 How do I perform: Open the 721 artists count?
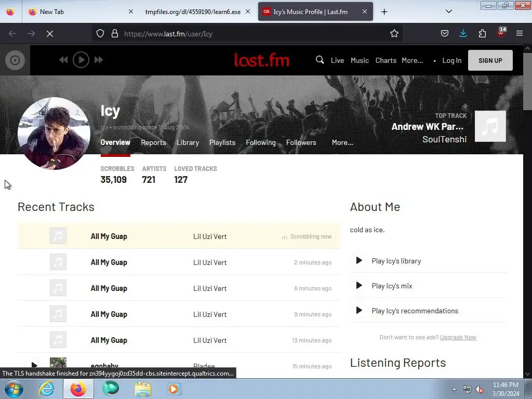point(149,179)
